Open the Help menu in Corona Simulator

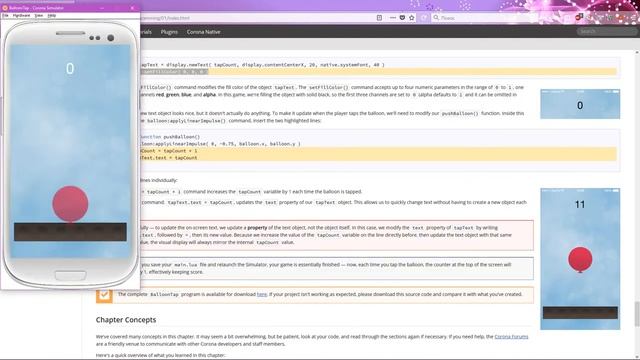(51, 16)
